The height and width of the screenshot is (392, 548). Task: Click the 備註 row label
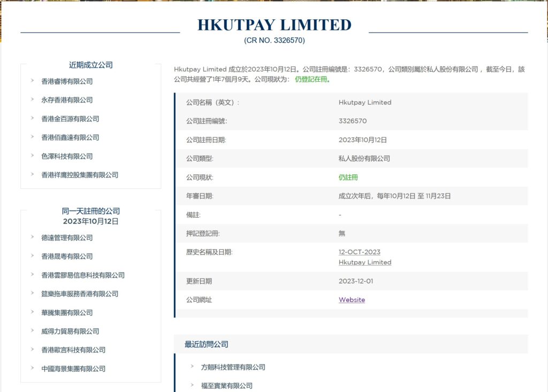(193, 214)
